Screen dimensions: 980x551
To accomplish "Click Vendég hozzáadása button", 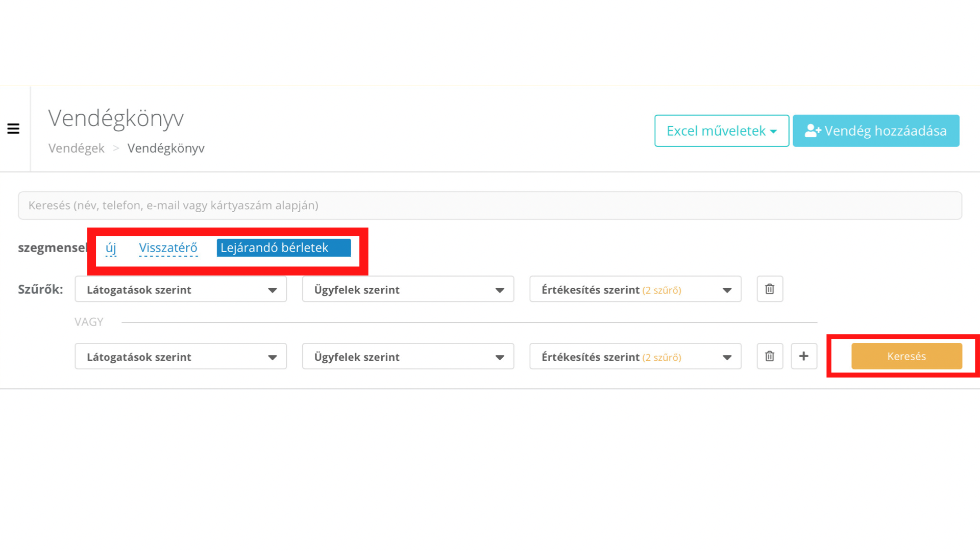I will pos(876,131).
